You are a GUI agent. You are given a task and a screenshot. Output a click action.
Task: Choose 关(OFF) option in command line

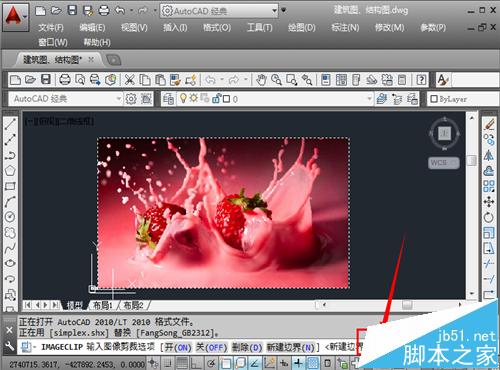[x=211, y=347]
